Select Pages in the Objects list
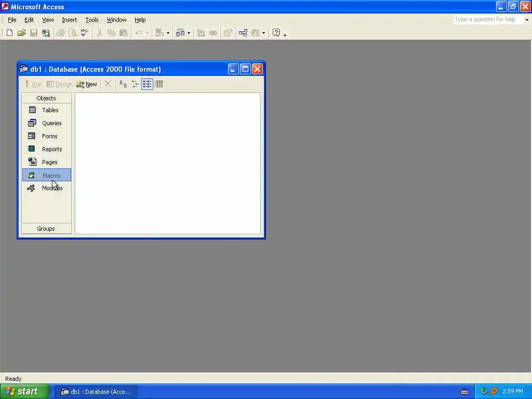 point(46,162)
